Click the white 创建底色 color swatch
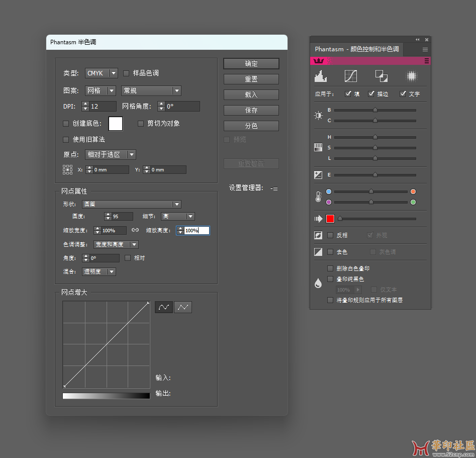Screen dimensions: 476x458 coord(116,124)
